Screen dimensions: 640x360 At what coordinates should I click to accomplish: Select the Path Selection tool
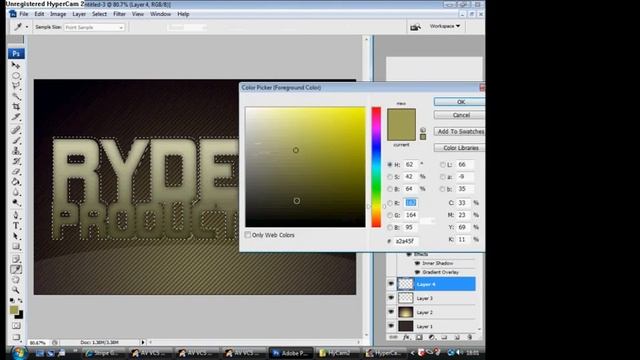16,236
